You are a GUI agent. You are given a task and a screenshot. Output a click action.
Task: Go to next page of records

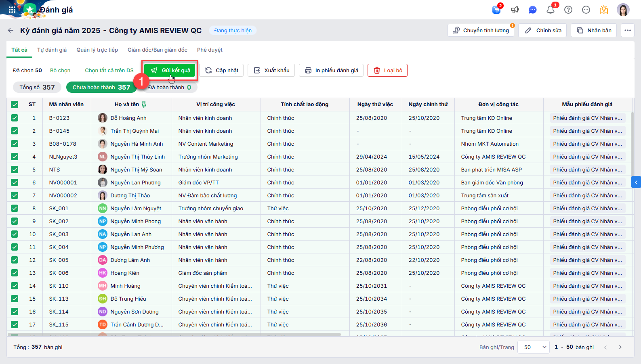coord(620,347)
